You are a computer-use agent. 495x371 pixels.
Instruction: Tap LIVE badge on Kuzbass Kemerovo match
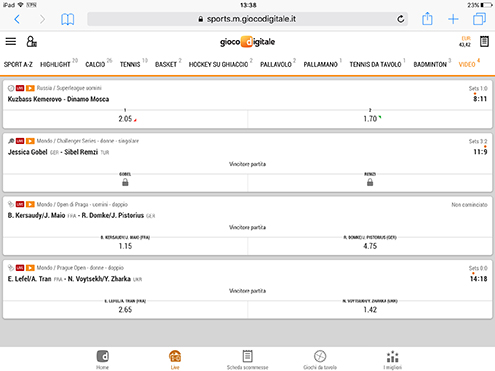coord(20,88)
